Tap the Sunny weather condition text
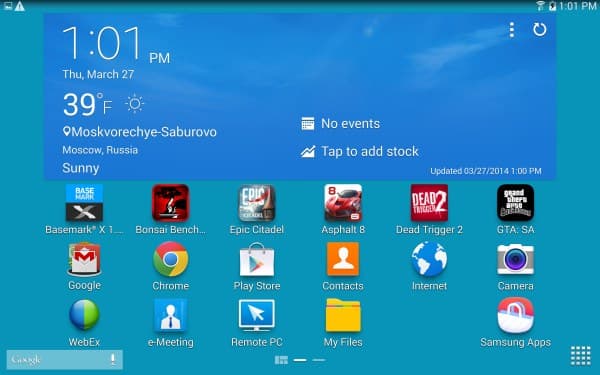Viewport: 600px width, 375px height. tap(81, 168)
